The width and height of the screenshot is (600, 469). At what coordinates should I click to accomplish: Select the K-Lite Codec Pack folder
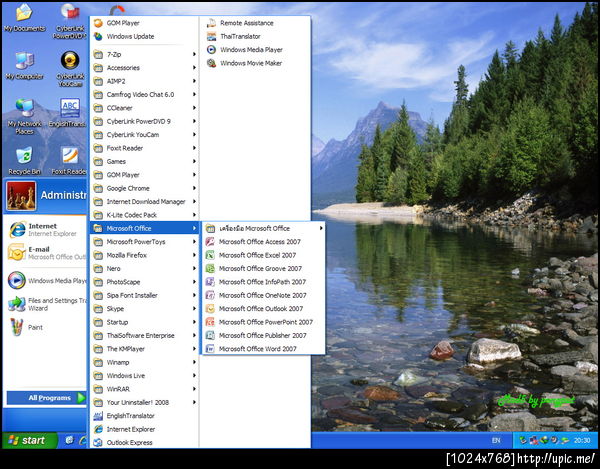[x=145, y=215]
